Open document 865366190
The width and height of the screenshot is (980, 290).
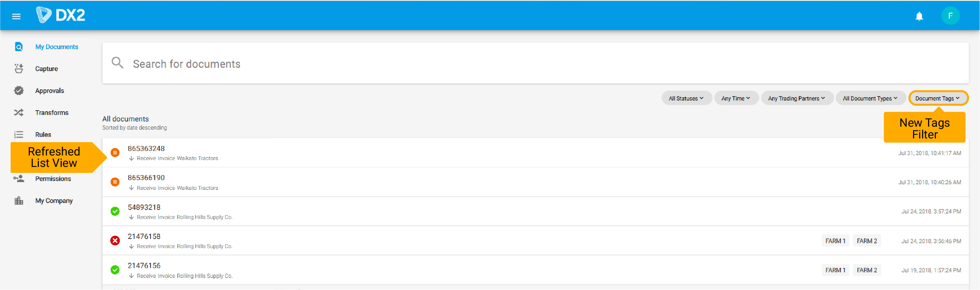(146, 177)
